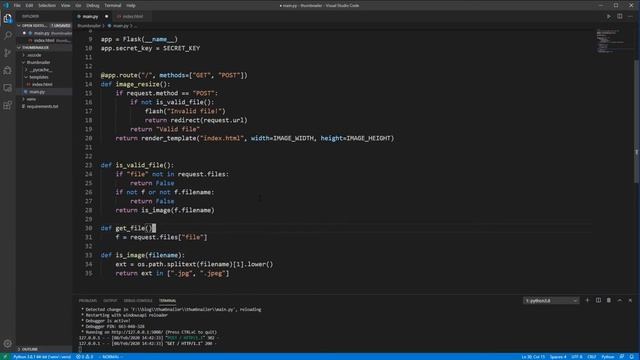Open the View menu
Image resolution: width=640 pixels, height=360 pixels.
click(x=65, y=6)
